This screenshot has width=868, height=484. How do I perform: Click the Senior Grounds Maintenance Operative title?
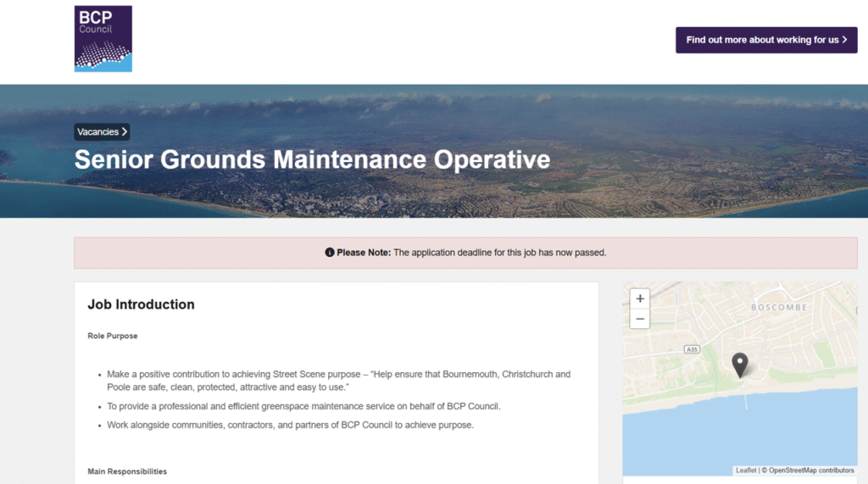click(x=312, y=159)
